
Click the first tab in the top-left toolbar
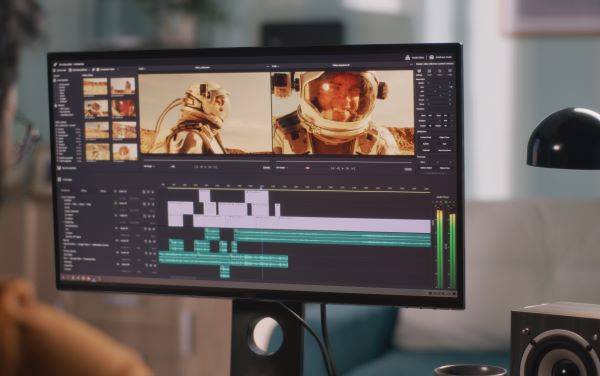[x=60, y=70]
